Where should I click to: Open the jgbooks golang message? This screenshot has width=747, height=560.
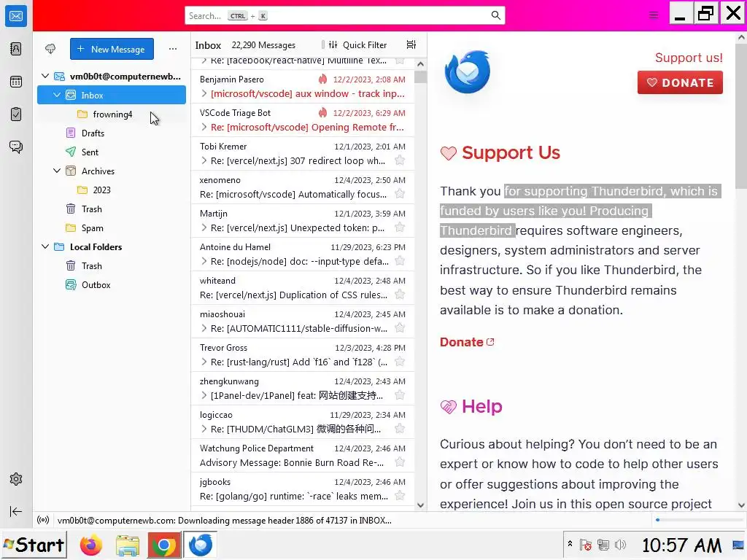303,489
